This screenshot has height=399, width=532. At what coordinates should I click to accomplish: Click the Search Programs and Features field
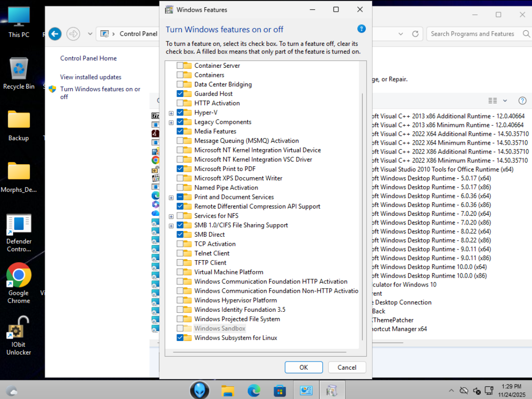coord(472,34)
